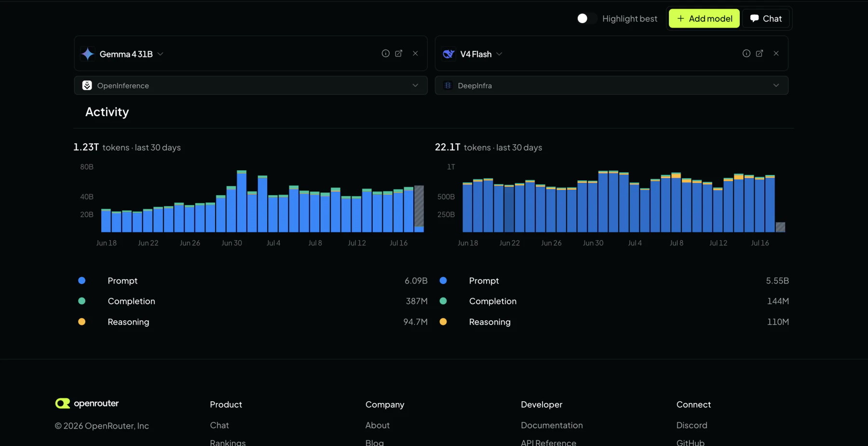The width and height of the screenshot is (868, 446).
Task: Select the 144M completion value
Action: point(778,301)
